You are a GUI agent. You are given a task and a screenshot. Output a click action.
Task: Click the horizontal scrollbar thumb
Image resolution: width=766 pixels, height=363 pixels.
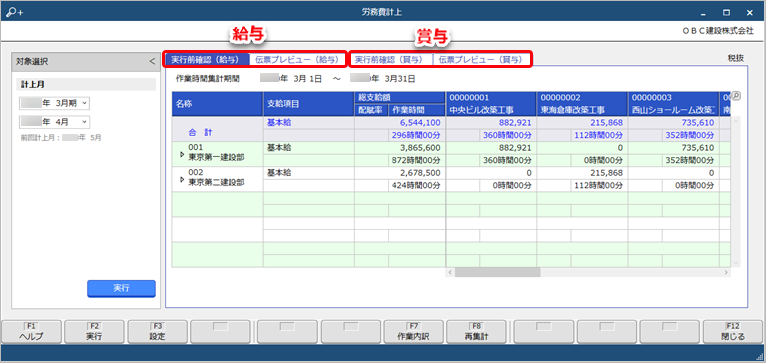pos(497,272)
